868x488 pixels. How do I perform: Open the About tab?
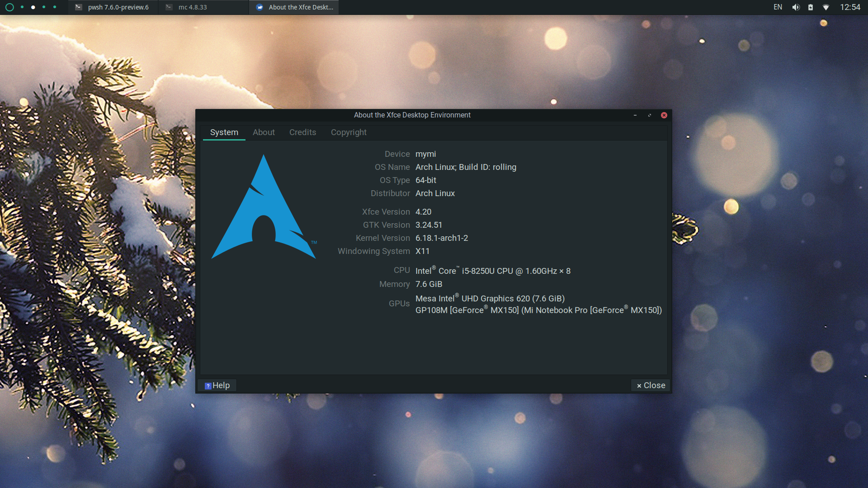pyautogui.click(x=264, y=132)
